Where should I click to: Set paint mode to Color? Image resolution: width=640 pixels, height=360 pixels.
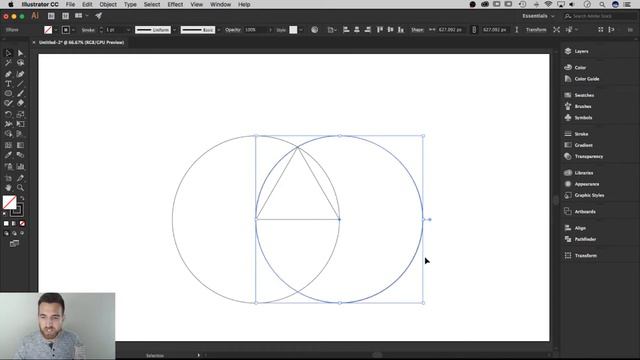(x=6, y=223)
